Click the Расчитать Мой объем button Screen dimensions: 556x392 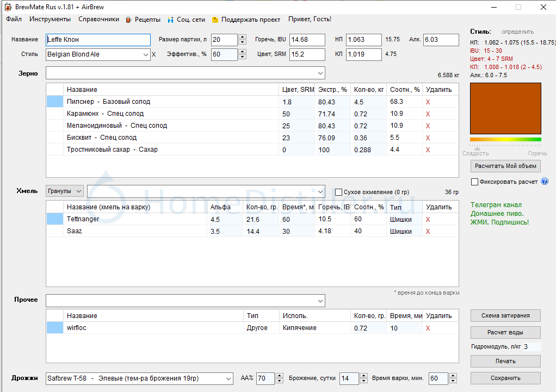(505, 166)
